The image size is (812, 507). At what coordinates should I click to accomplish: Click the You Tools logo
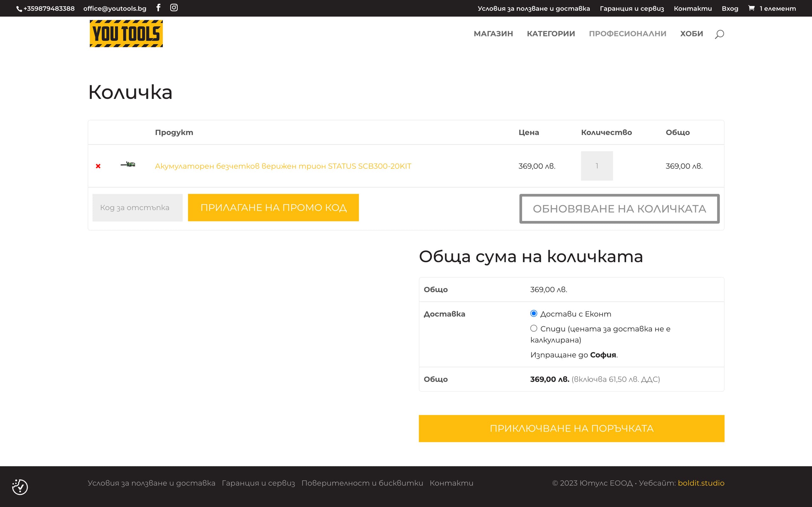[x=126, y=34]
